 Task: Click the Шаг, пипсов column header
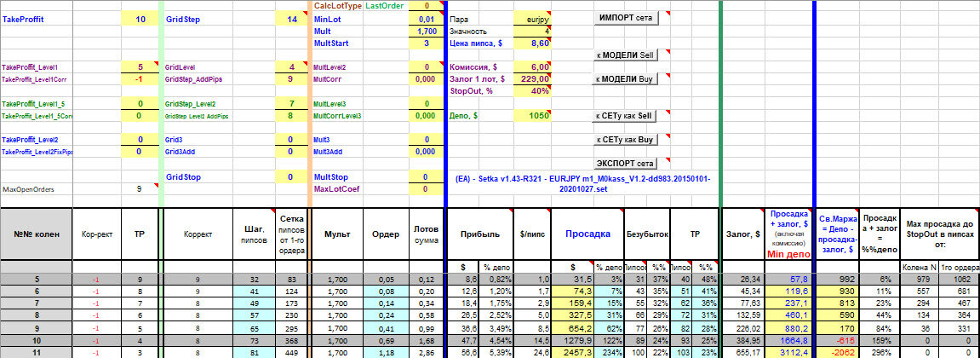(254, 234)
